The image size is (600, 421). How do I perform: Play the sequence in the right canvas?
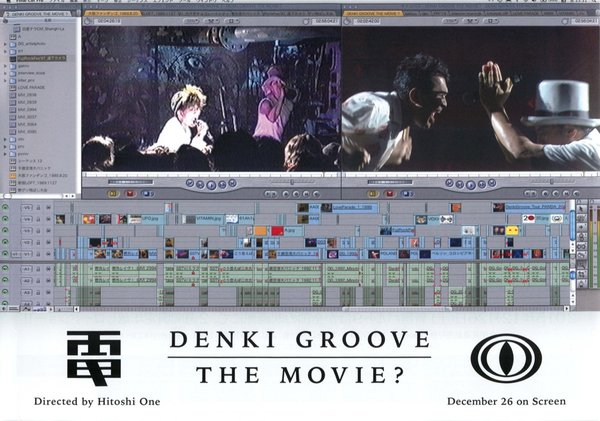[x=471, y=185]
